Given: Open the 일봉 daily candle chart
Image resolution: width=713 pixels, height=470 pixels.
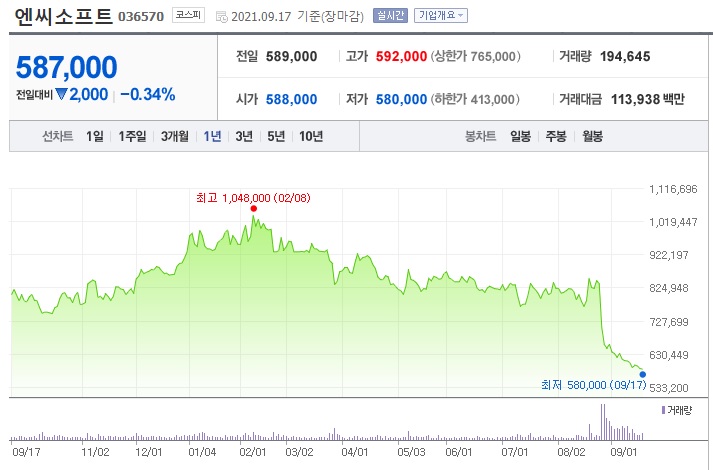Looking at the screenshot, I should tap(521, 136).
